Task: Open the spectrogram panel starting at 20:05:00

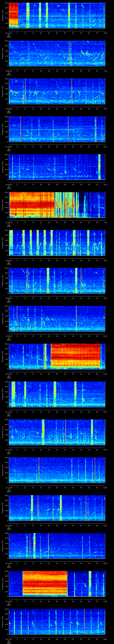Action: [57, 167]
